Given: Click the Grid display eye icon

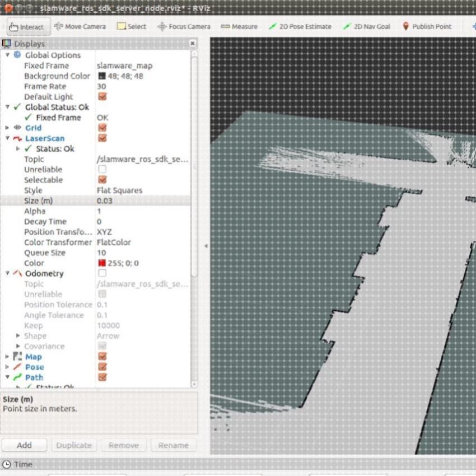Looking at the screenshot, I should (17, 128).
